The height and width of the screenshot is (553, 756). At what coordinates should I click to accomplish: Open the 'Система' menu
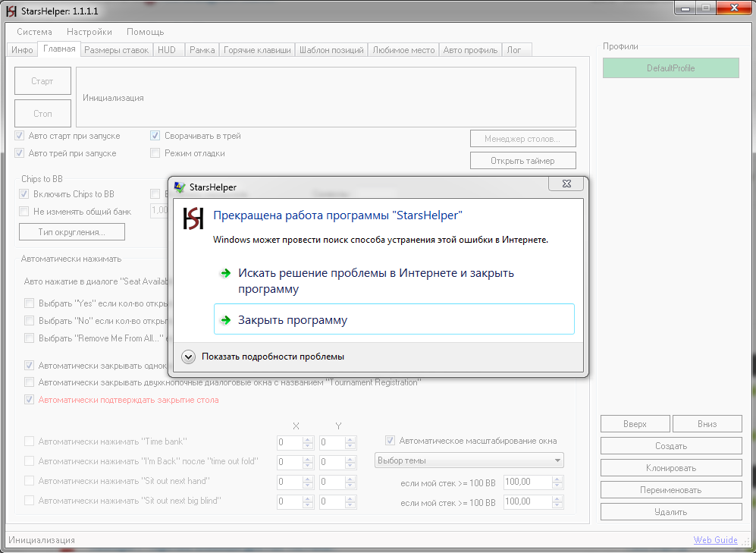34,32
